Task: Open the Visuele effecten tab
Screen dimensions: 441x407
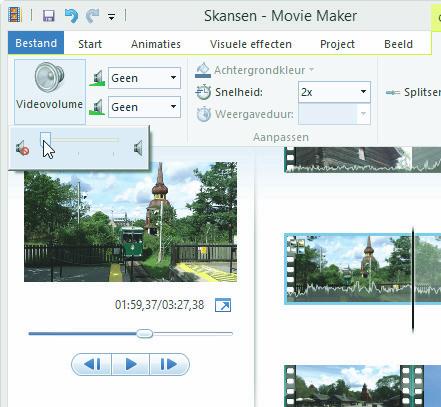Action: pyautogui.click(x=251, y=44)
